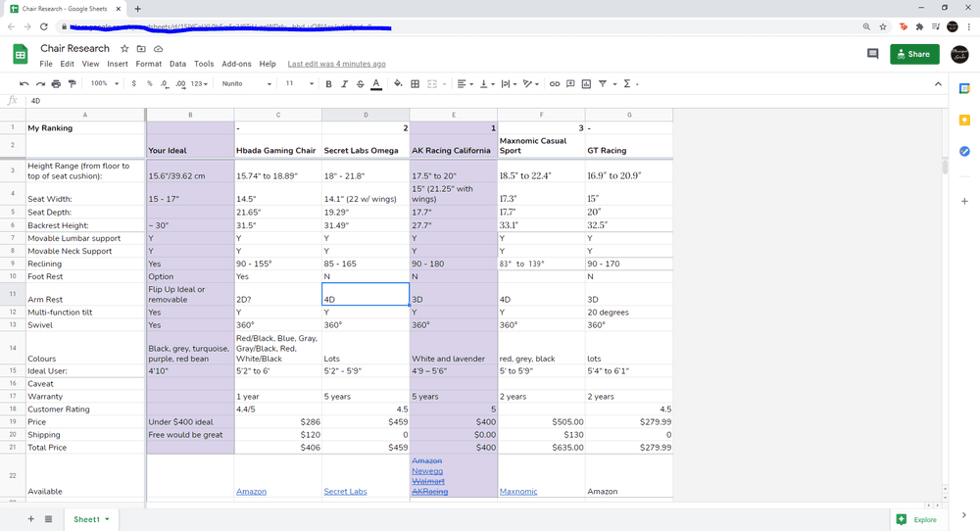Bookmark this page with star icon

(x=883, y=26)
